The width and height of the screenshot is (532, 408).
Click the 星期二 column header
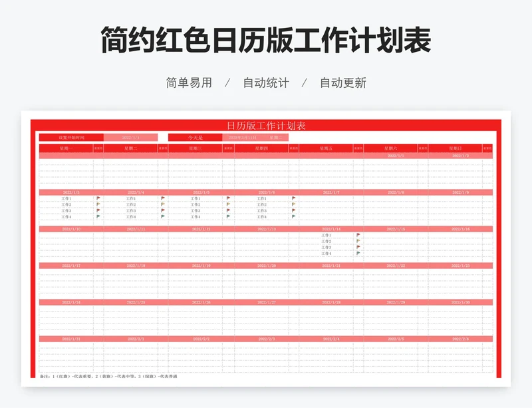tap(130, 148)
